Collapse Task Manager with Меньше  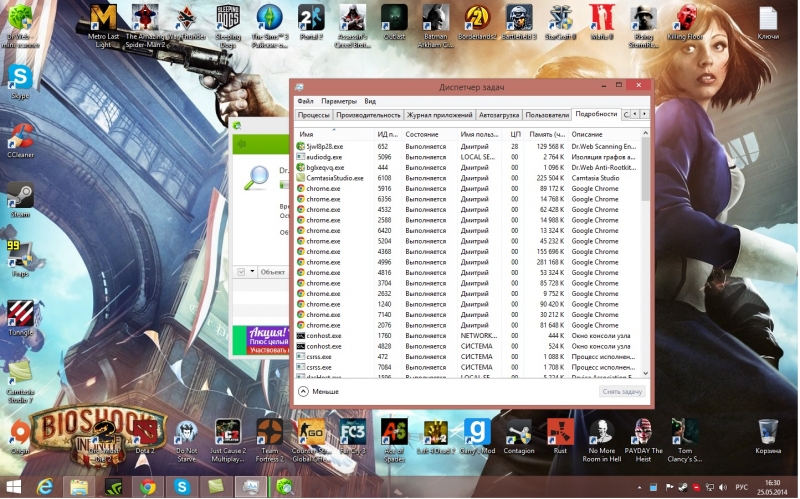click(x=318, y=391)
